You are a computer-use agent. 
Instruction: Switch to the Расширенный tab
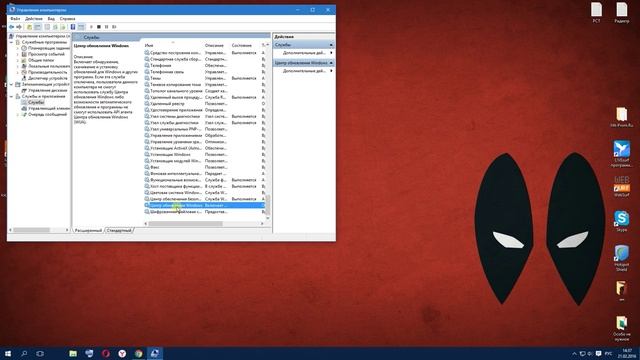[88, 231]
